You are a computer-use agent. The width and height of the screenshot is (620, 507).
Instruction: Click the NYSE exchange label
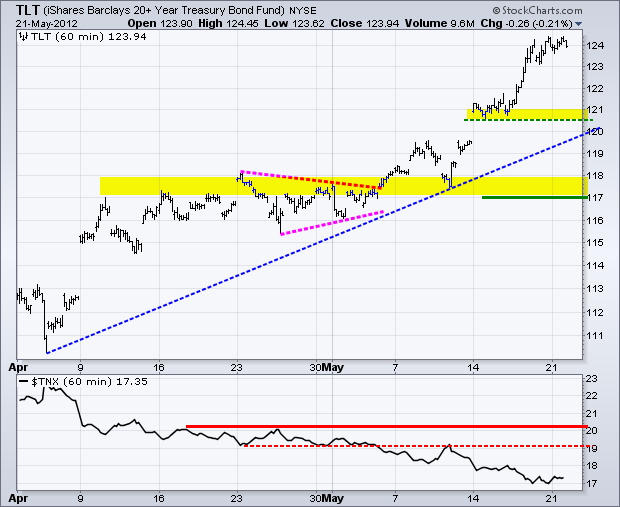[302, 11]
